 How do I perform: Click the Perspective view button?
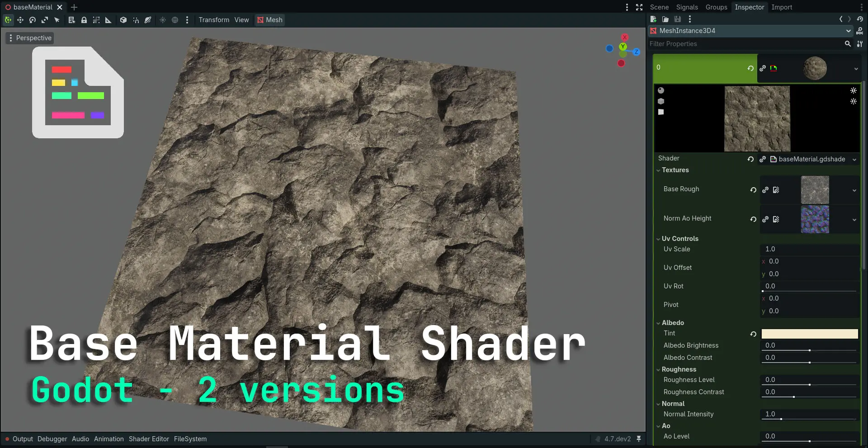pos(30,38)
